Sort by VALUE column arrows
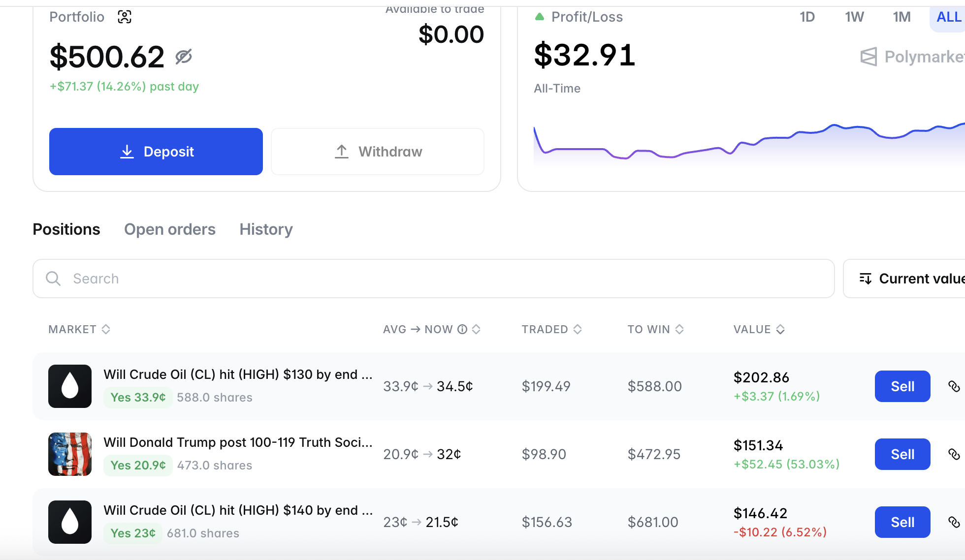Viewport: 965px width, 560px height. [x=780, y=329]
